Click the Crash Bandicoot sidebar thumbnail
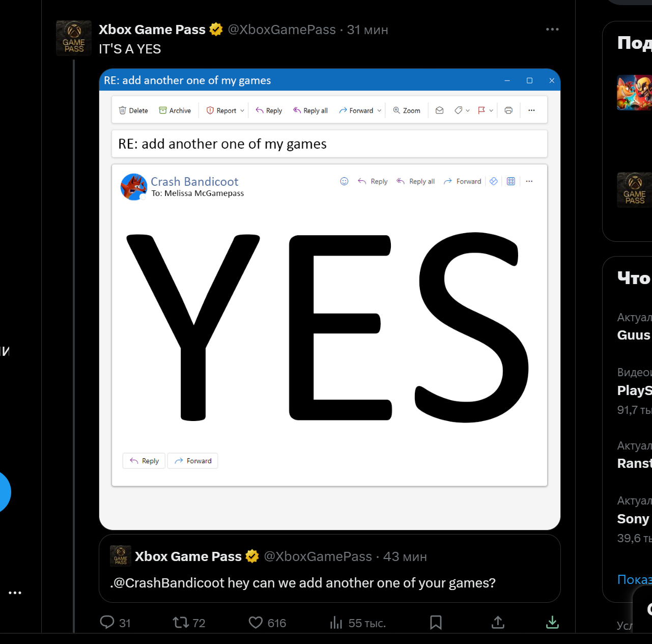 coord(634,93)
